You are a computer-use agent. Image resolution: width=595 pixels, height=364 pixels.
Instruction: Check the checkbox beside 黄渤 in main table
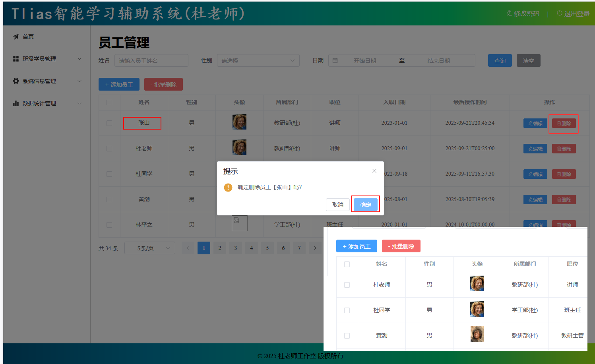(109, 199)
